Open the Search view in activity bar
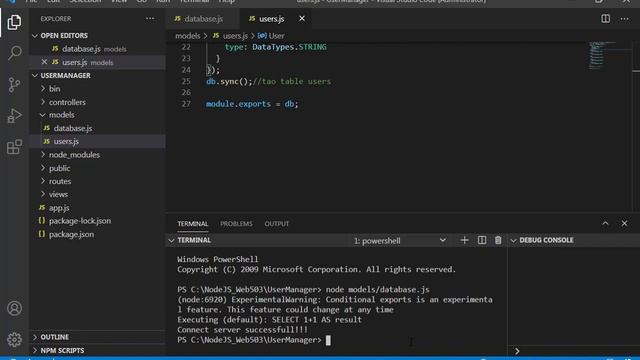Viewport: 640px width, 360px height. coord(14,53)
